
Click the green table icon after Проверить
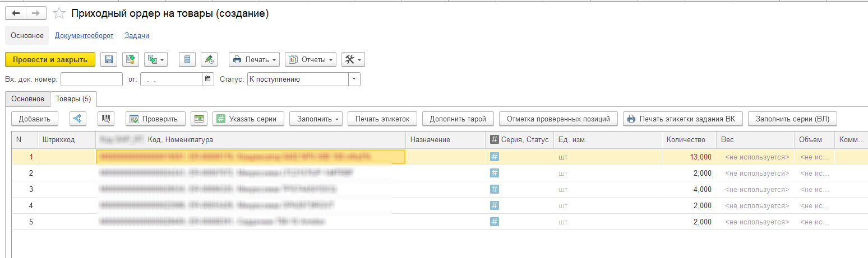pyautogui.click(x=198, y=119)
